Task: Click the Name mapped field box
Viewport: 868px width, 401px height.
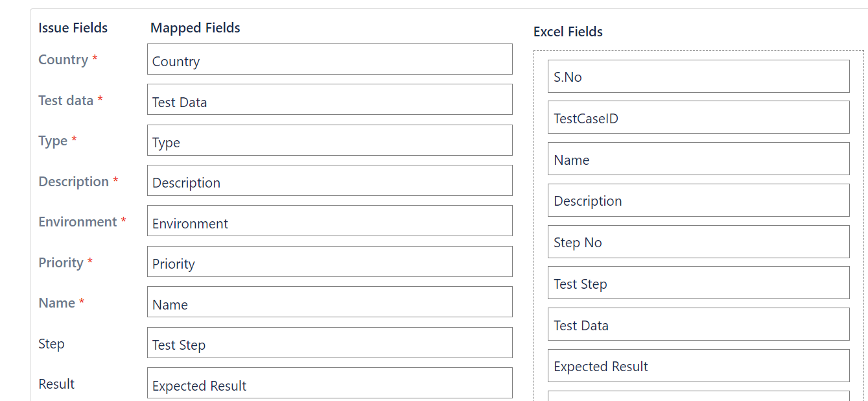Action: [x=330, y=301]
